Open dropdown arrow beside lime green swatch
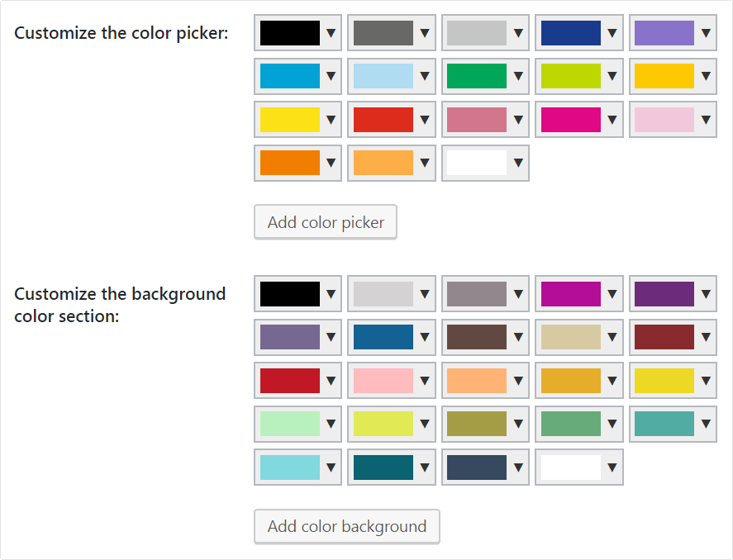Viewport: 733px width, 560px height. click(612, 76)
